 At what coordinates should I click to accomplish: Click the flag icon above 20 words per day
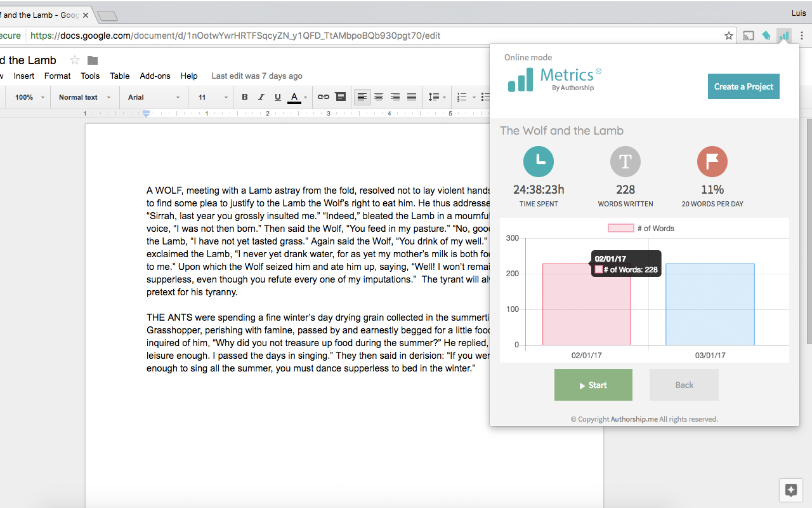pyautogui.click(x=712, y=161)
